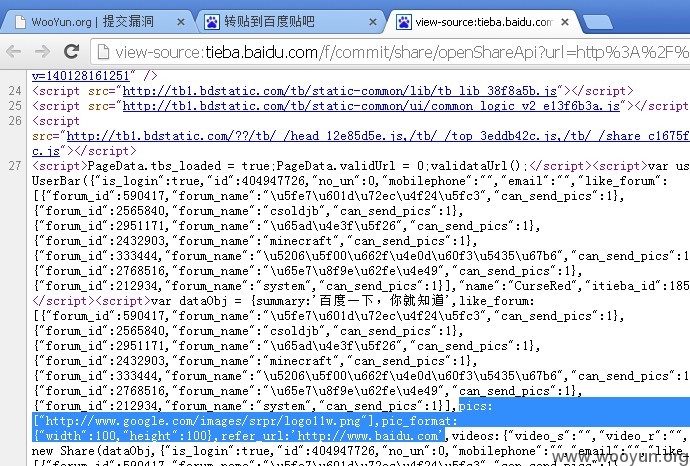Viewport: 690px width, 466px height.
Task: Click the WooYun.org tab favicon
Action: point(20,22)
